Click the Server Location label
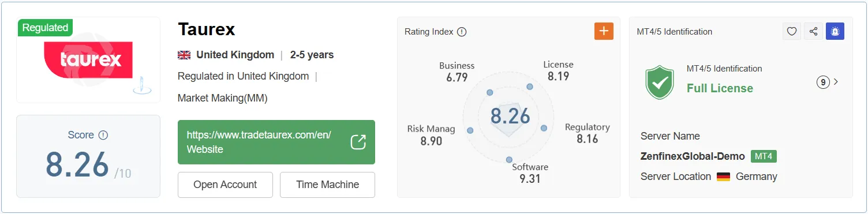The image size is (868, 214). [x=676, y=177]
